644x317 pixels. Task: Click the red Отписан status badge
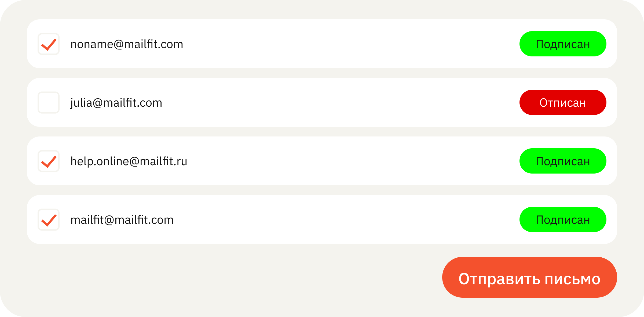[563, 102]
